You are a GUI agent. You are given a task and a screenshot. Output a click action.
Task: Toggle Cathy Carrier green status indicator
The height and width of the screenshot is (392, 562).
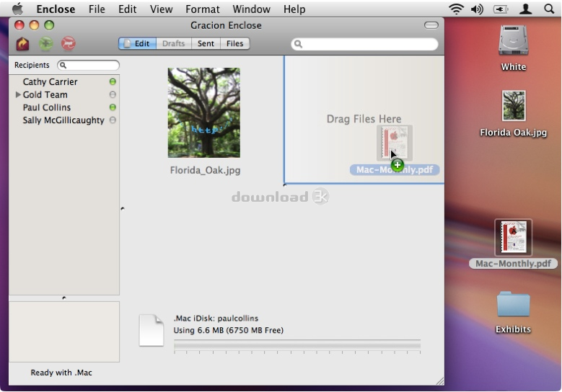pyautogui.click(x=113, y=82)
